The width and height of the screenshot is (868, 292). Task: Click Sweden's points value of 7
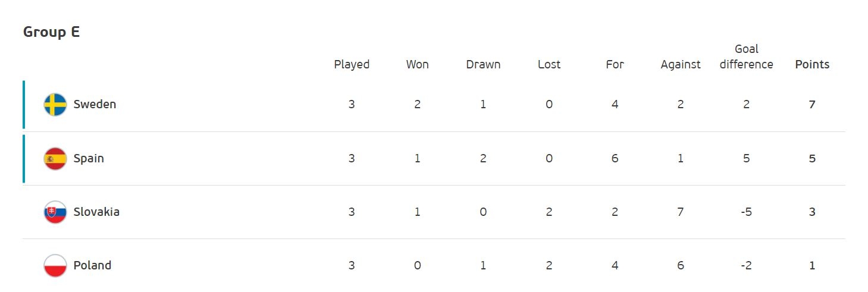pos(812,105)
